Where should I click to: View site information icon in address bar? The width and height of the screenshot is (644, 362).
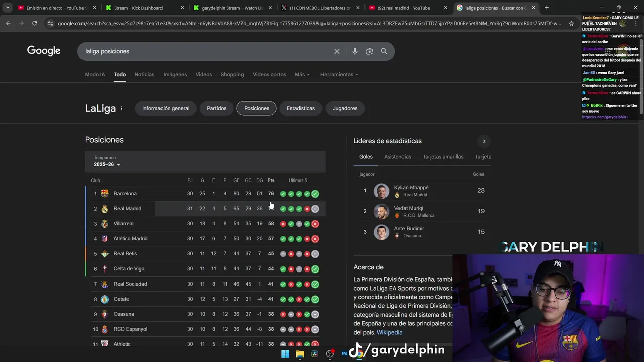pos(50,23)
